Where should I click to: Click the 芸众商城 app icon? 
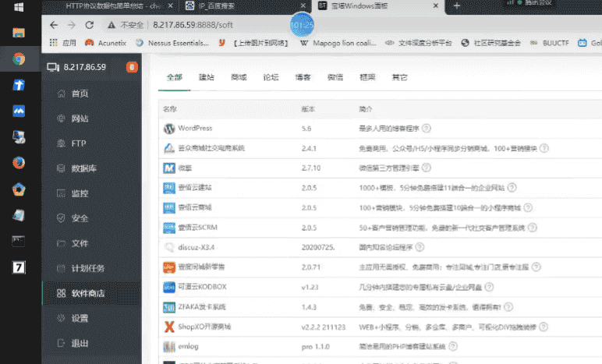[169, 148]
